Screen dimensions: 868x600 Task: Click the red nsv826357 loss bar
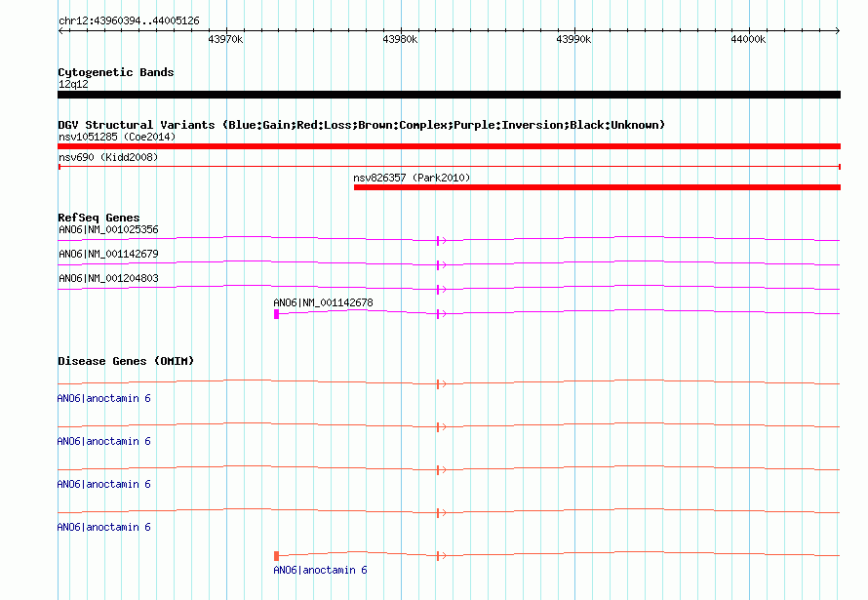597,187
